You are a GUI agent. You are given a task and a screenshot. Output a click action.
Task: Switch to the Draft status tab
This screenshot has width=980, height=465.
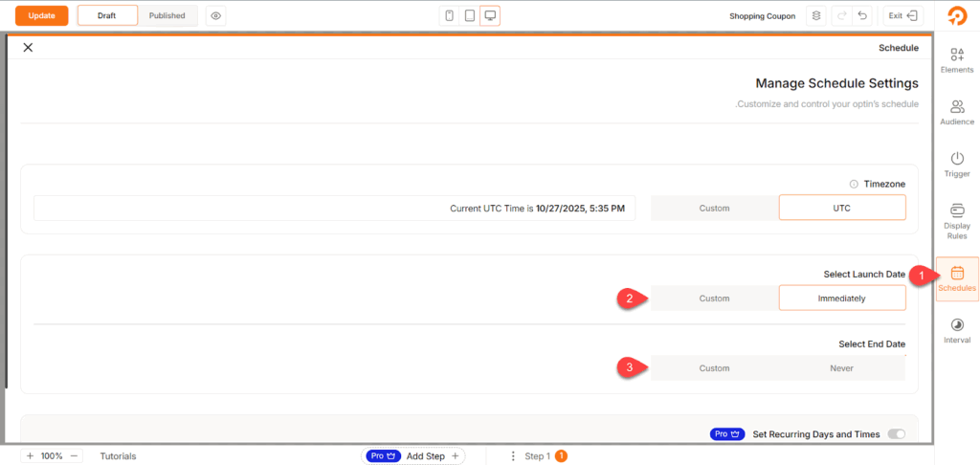point(107,15)
